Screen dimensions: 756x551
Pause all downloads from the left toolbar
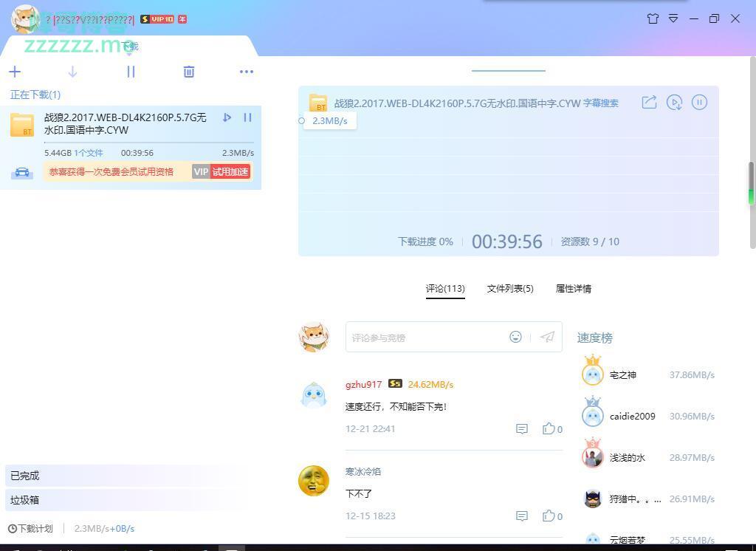click(x=131, y=72)
